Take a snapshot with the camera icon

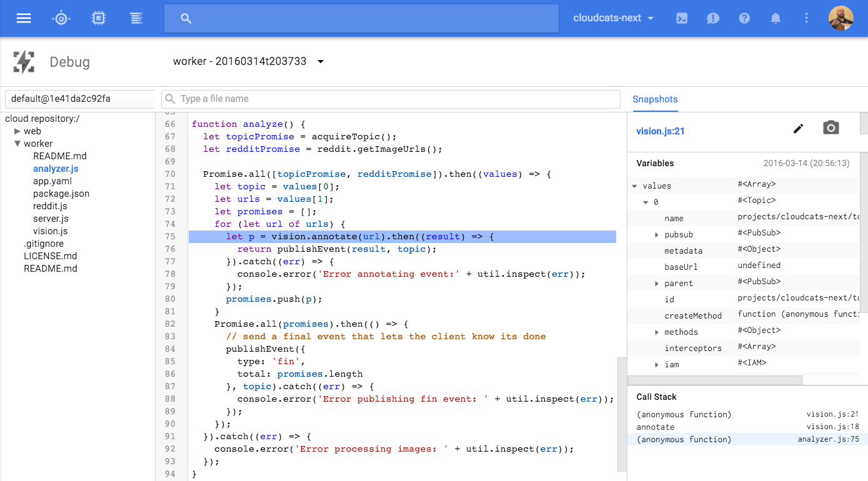tap(831, 128)
